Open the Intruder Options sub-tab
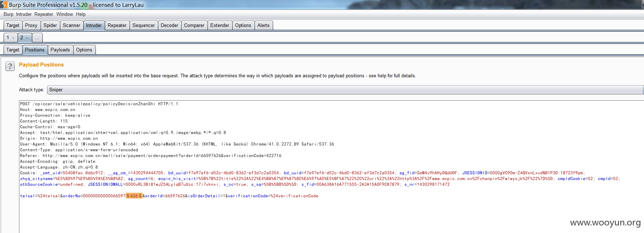Viewport: 644px width, 233px height. 84,50
